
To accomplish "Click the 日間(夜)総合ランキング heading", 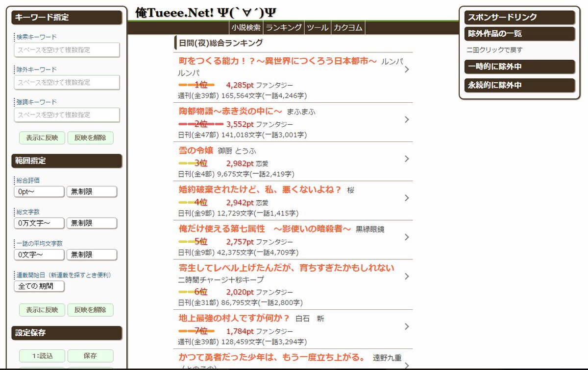I will point(221,43).
